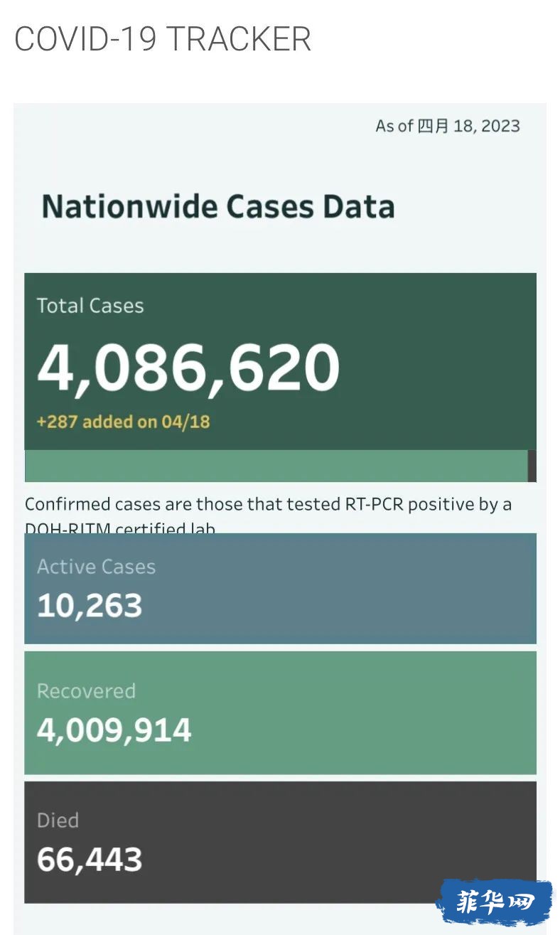Click the 菲华网 watermark logo
This screenshot has width=560, height=935.
495,902
